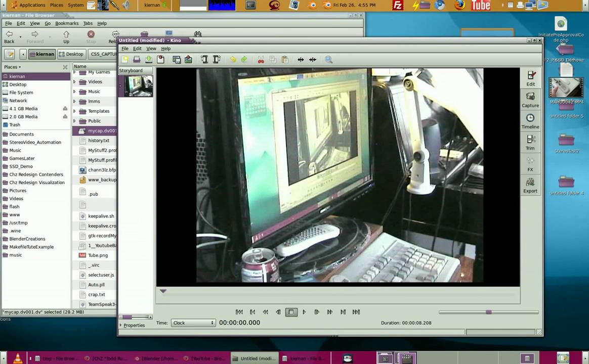Viewport: 589px width, 364px height.
Task: Expand the Videos folder in file list
Action: pos(74,81)
